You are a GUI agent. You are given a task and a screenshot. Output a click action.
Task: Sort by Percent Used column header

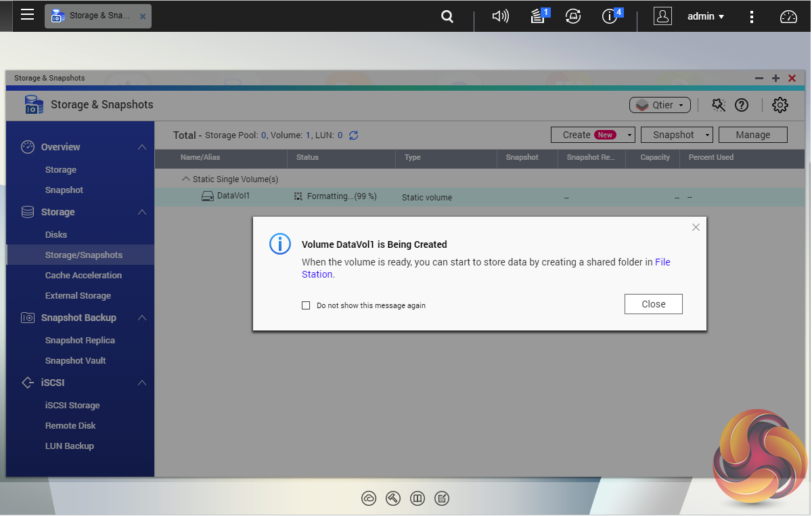711,157
